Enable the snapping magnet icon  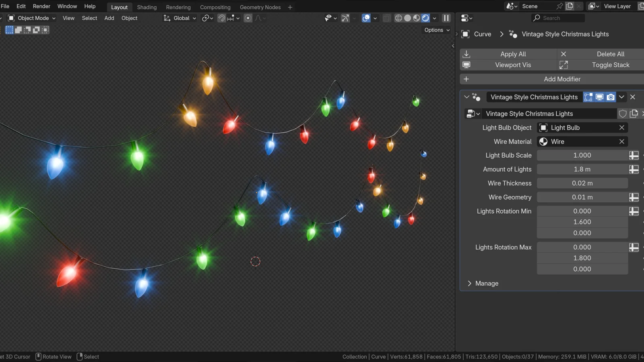(x=222, y=18)
